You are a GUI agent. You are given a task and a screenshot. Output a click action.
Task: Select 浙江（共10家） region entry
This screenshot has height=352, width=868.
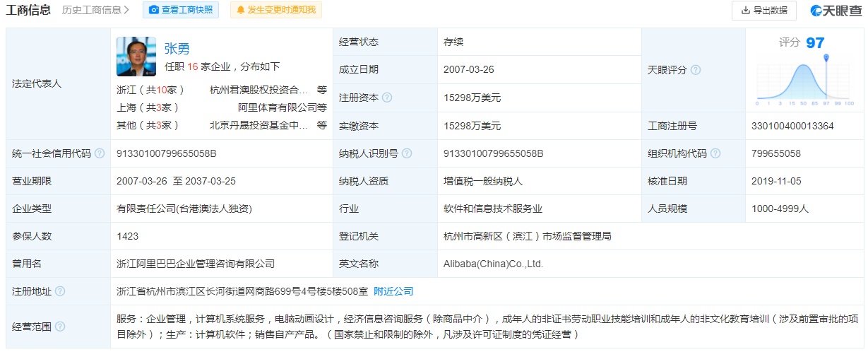click(150, 90)
